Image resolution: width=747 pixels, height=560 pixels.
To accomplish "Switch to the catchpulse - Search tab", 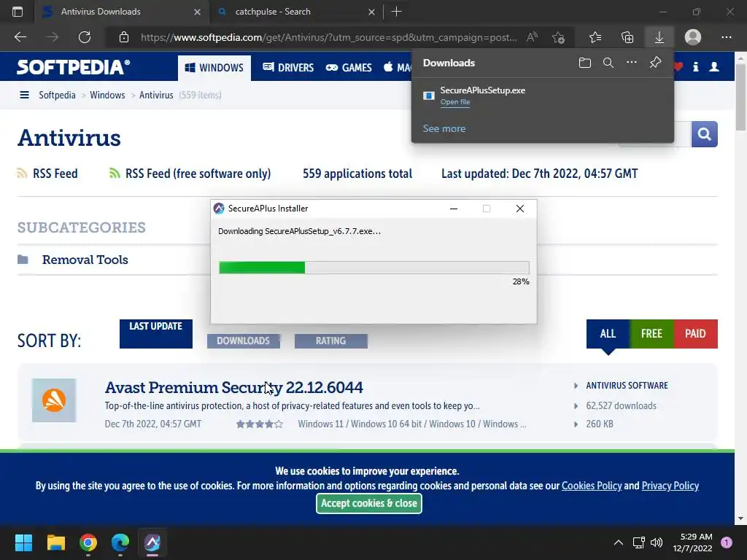I will click(295, 12).
